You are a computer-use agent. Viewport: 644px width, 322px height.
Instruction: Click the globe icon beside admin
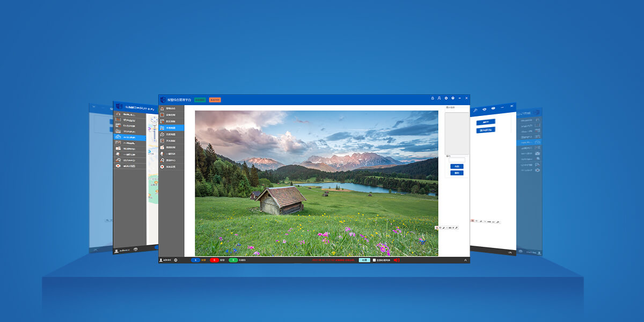[175, 260]
